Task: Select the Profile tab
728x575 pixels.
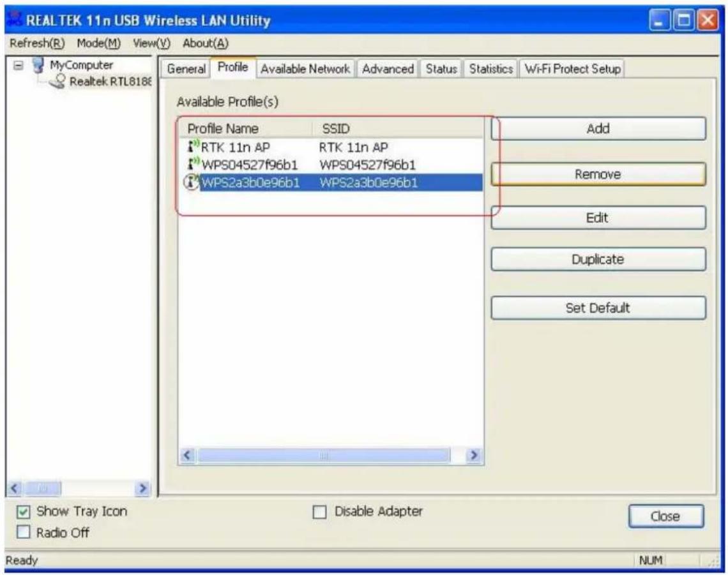Action: (232, 67)
